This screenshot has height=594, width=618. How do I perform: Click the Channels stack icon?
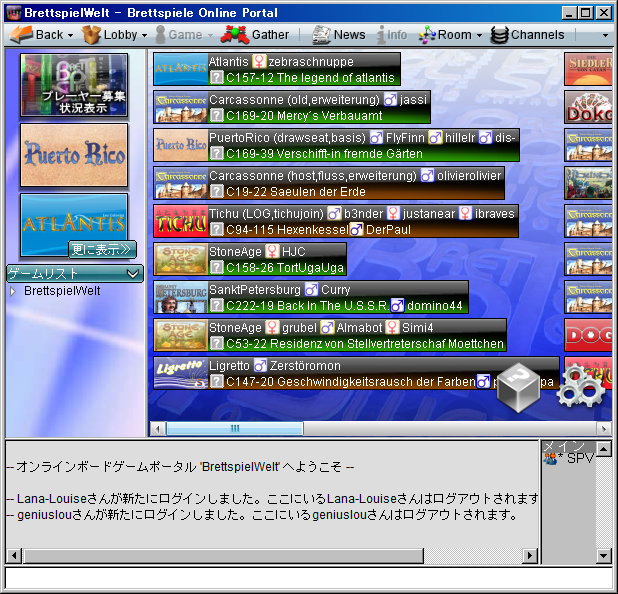pyautogui.click(x=499, y=35)
